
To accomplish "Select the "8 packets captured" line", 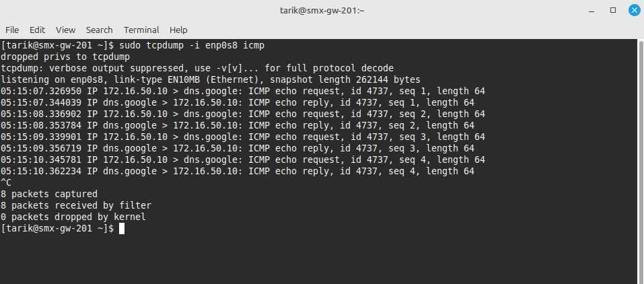I will 49,194.
